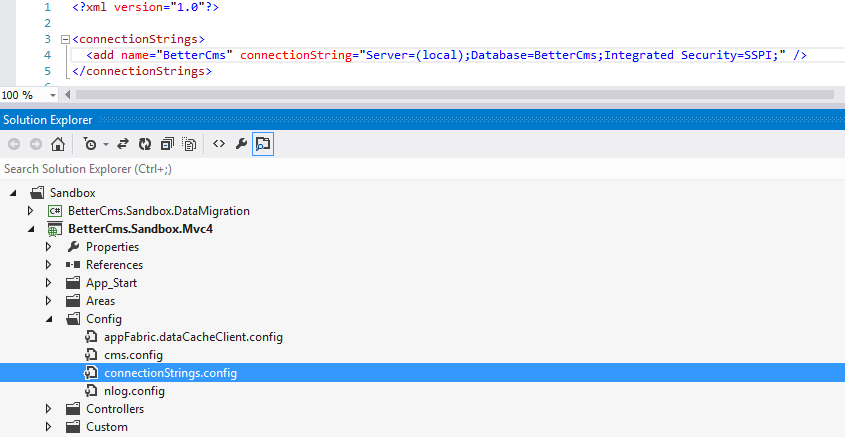Click the Solution Explorer panel title bar
The width and height of the screenshot is (845, 437).
(x=422, y=120)
